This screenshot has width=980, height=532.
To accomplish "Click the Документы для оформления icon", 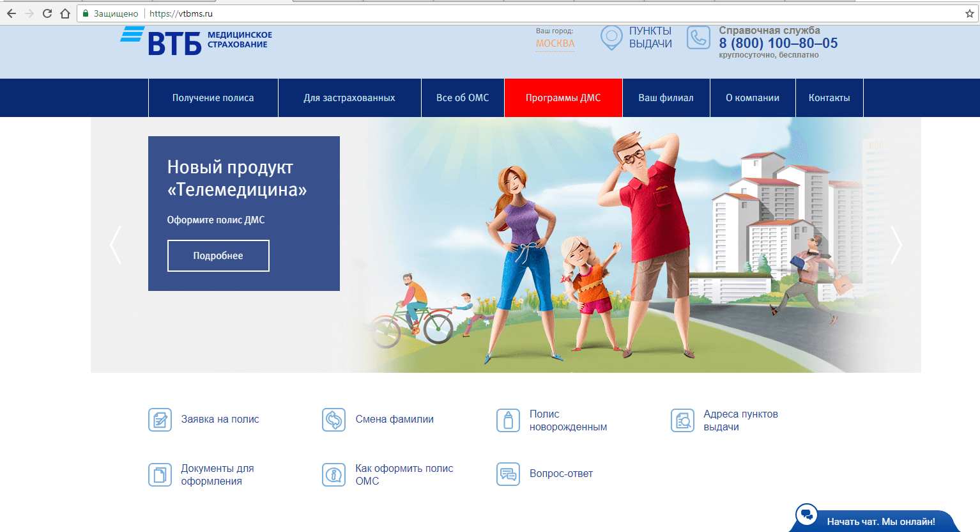I will 160,474.
